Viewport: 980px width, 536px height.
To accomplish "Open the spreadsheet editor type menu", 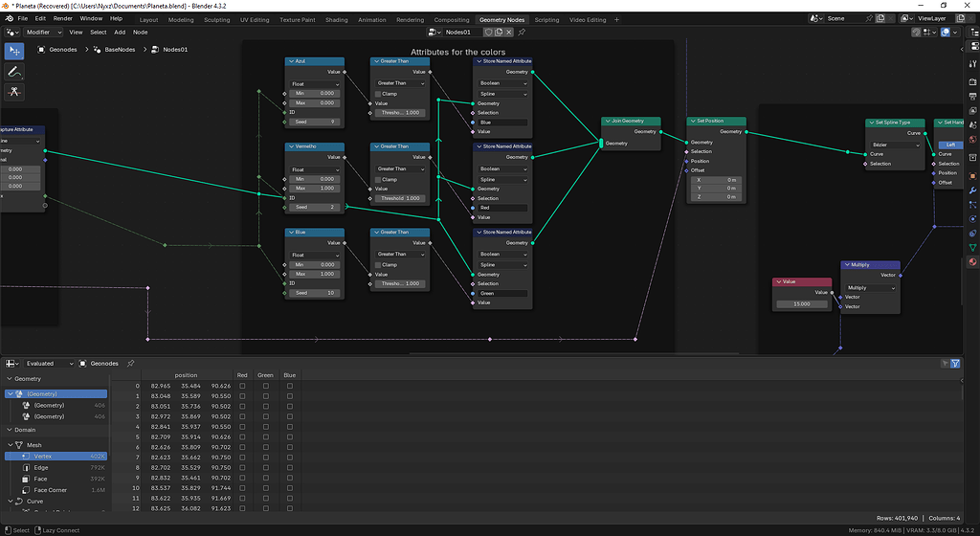I will [12, 364].
